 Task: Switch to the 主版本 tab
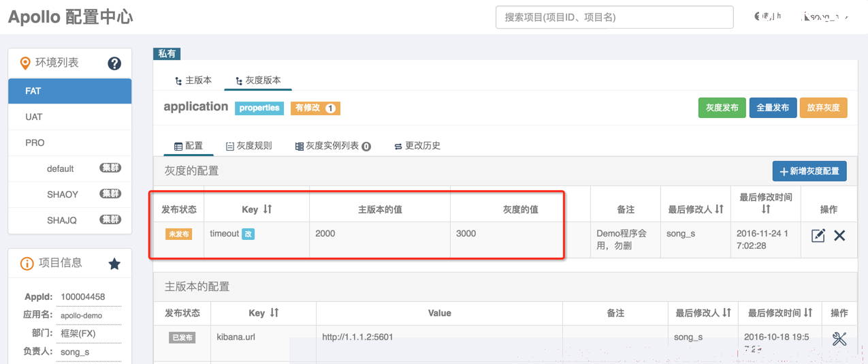tap(193, 80)
